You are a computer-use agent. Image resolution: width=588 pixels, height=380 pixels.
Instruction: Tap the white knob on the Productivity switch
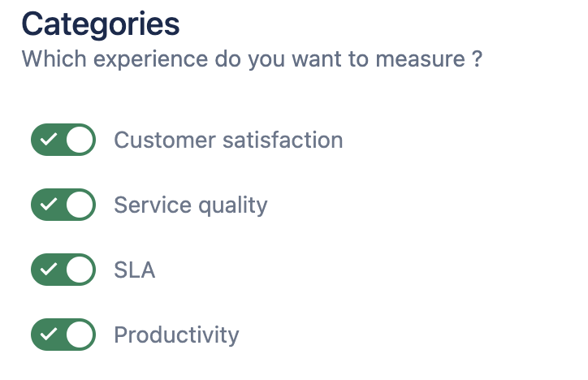80,335
